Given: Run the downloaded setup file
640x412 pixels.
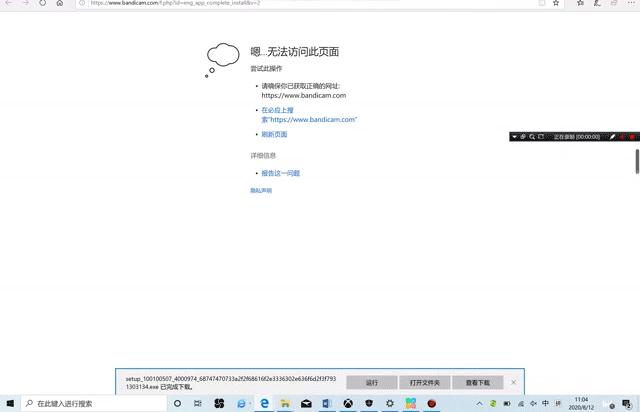Looking at the screenshot, I should point(372,383).
